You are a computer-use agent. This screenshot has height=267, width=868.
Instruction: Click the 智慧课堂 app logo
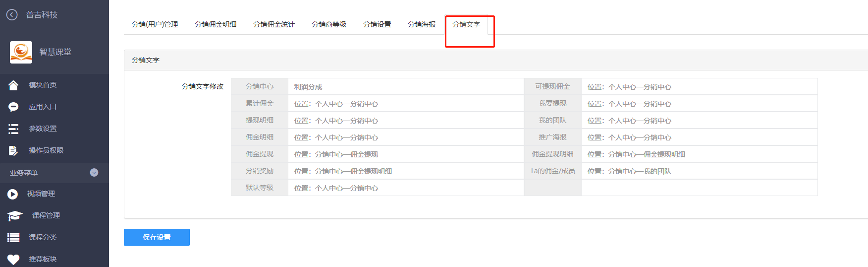pos(21,52)
